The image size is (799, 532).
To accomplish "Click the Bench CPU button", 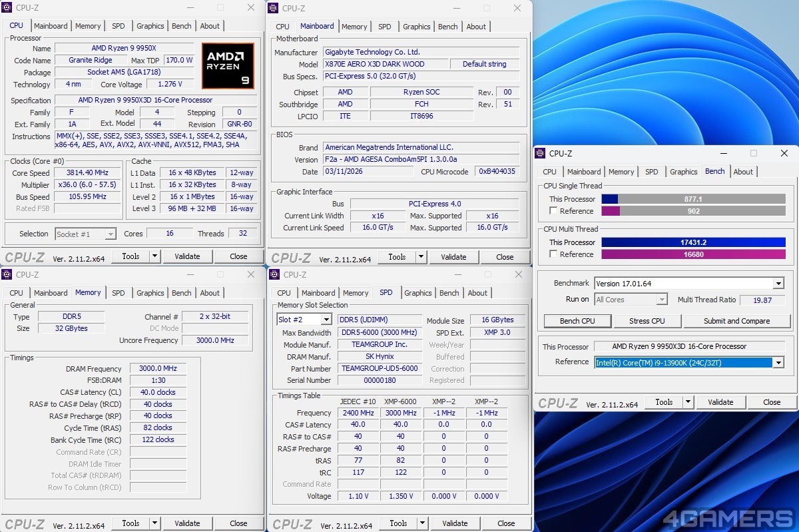I will (577, 321).
